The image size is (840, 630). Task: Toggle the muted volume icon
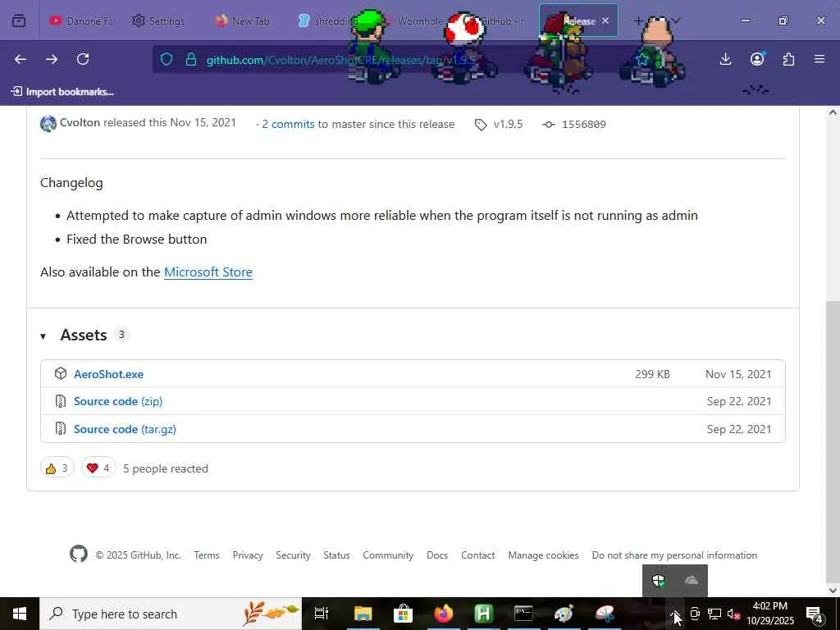click(733, 614)
